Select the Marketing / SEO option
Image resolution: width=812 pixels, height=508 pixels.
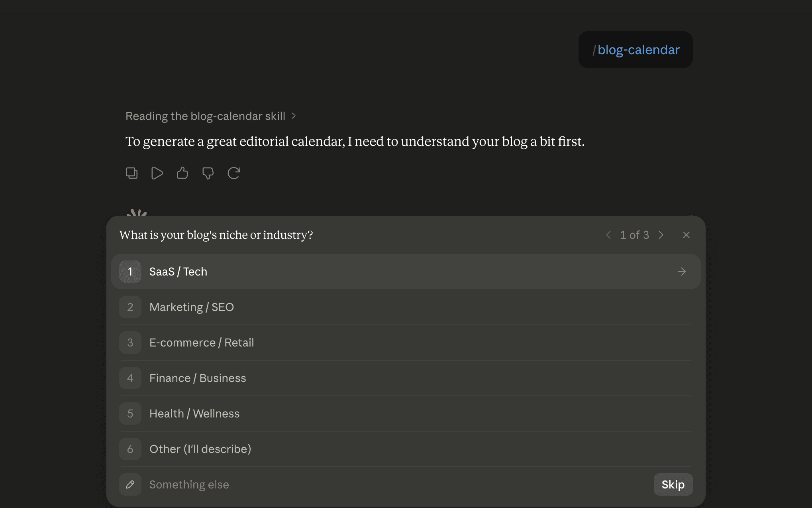tap(406, 307)
